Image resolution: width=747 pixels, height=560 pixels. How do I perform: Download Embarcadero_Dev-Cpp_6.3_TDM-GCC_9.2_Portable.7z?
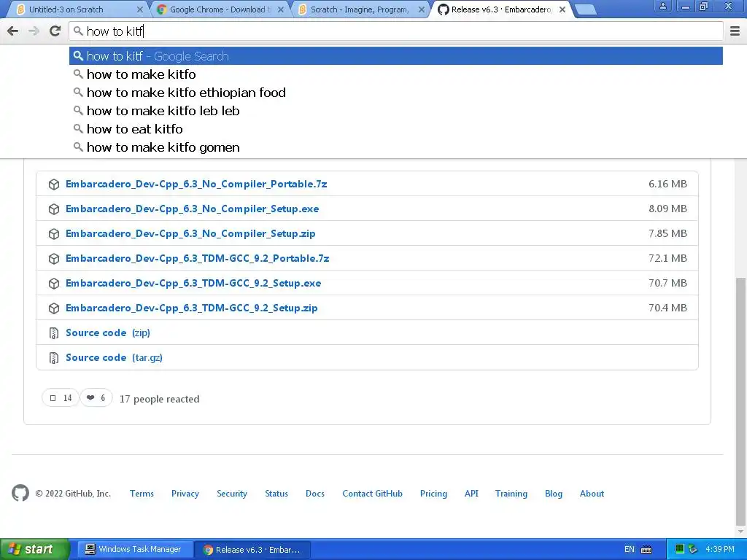[197, 259]
